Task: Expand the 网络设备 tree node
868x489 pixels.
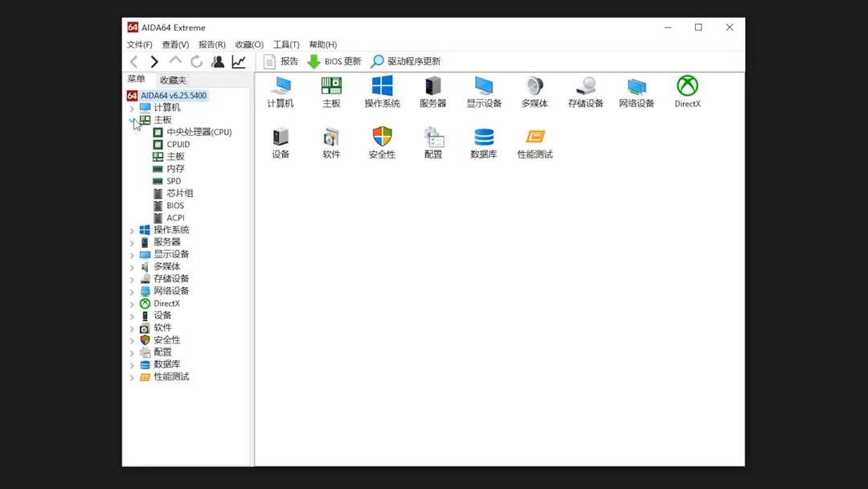Action: pyautogui.click(x=132, y=291)
